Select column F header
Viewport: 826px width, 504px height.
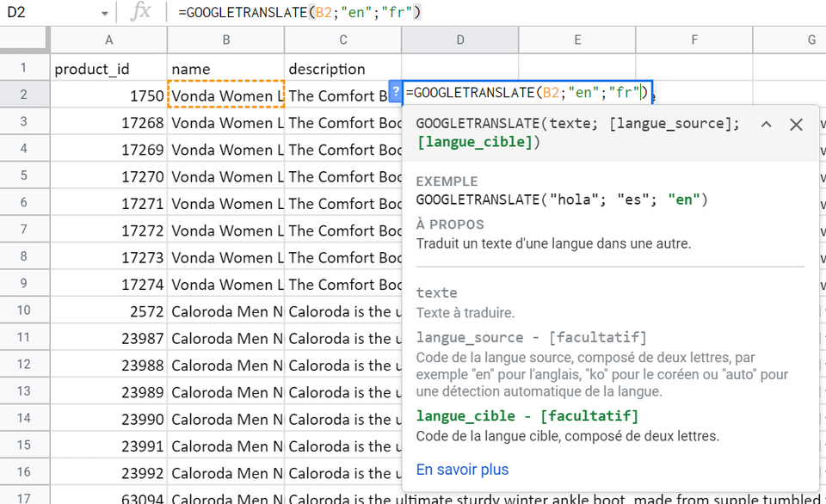(694, 40)
